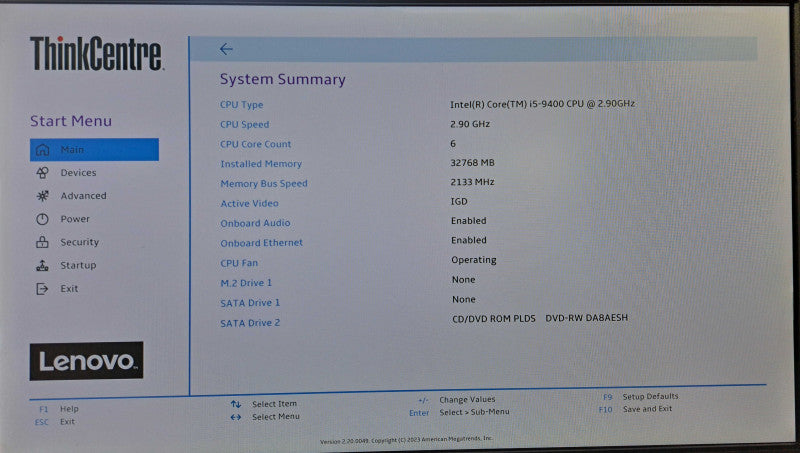
Task: Click the CPU Type label
Action: click(x=241, y=105)
